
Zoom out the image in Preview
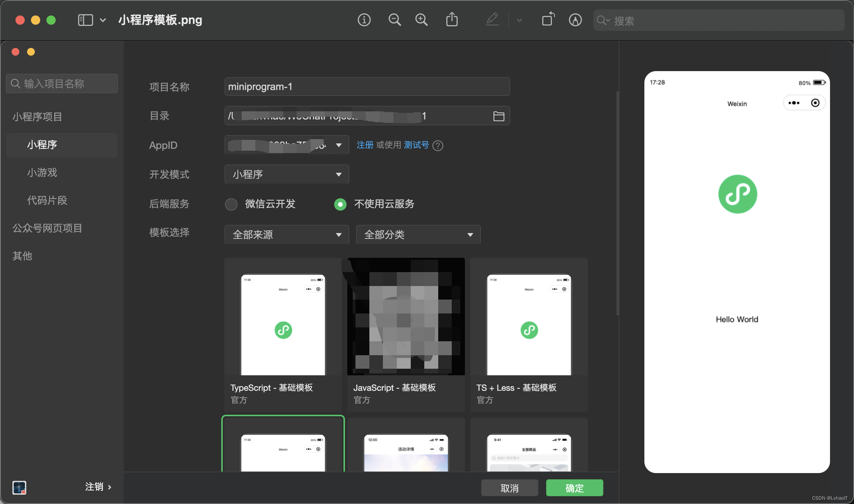(395, 20)
